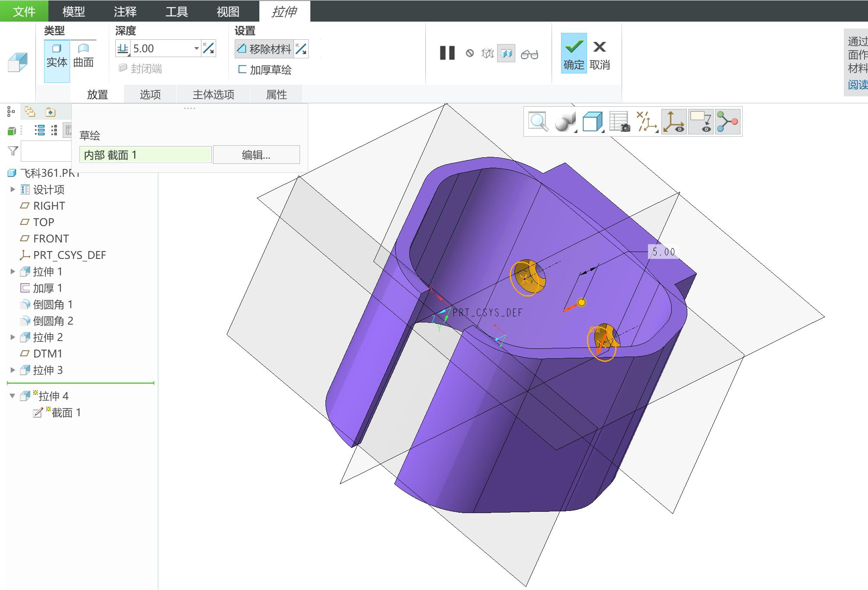The width and height of the screenshot is (868, 590).
Task: Expand the 拉伸 1 tree node
Action: (13, 271)
